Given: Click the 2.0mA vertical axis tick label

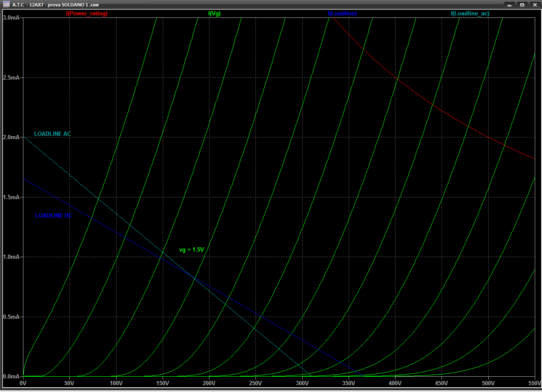Looking at the screenshot, I should click(11, 137).
